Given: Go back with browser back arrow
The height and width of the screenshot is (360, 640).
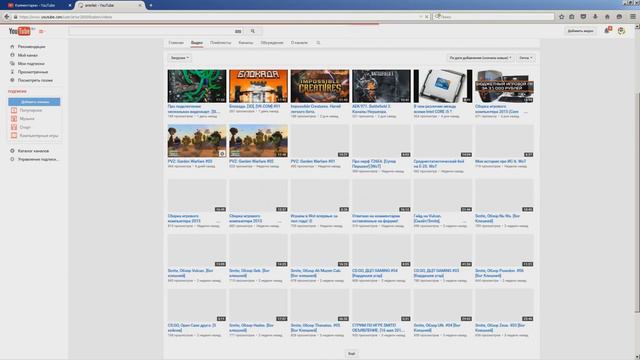Looking at the screenshot, I should tap(7, 17).
